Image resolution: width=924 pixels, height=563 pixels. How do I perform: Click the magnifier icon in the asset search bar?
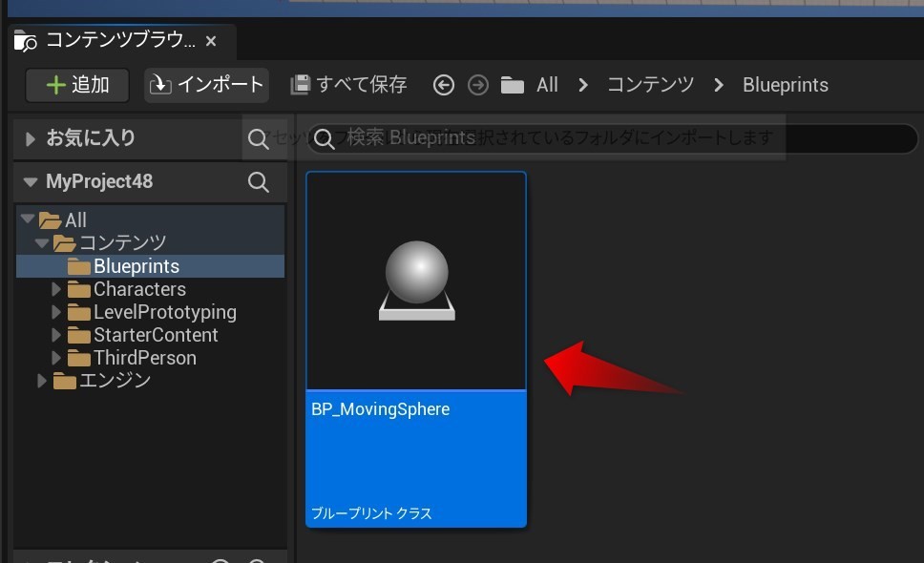pyautogui.click(x=325, y=138)
